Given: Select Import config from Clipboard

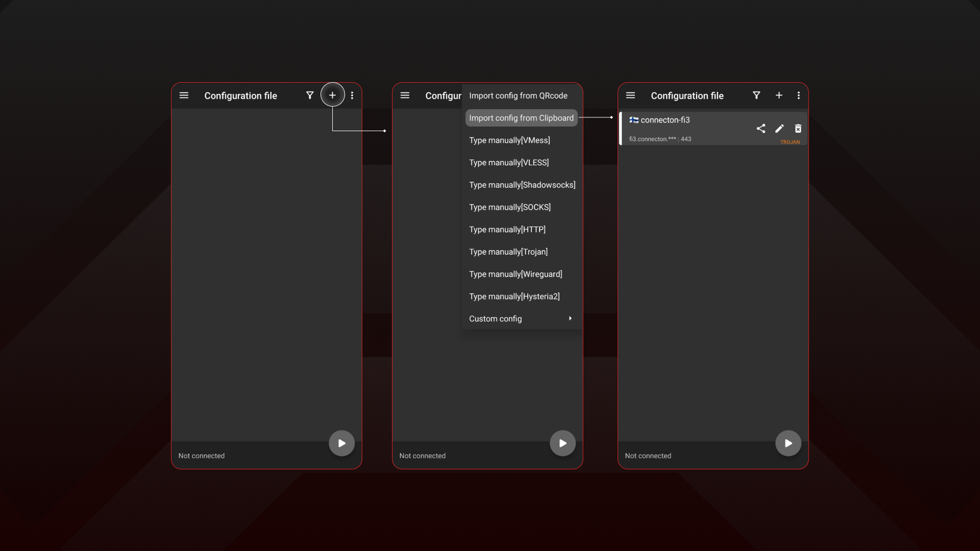Looking at the screenshot, I should (x=521, y=118).
